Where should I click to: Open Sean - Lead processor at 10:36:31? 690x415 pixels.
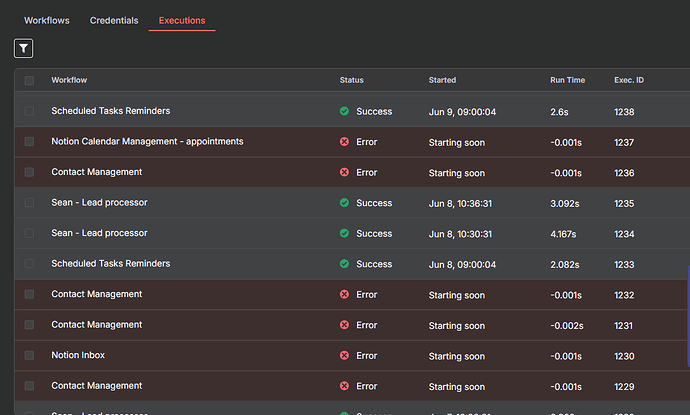(x=99, y=202)
